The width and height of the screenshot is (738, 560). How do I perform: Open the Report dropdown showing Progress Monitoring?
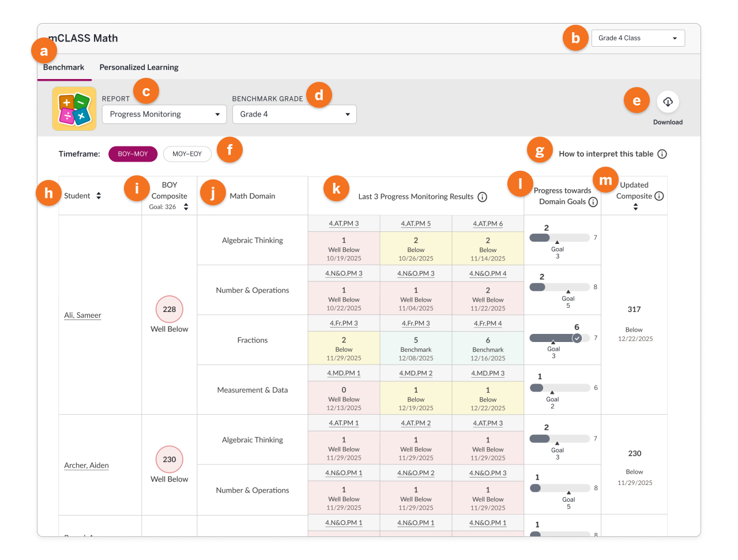point(164,114)
